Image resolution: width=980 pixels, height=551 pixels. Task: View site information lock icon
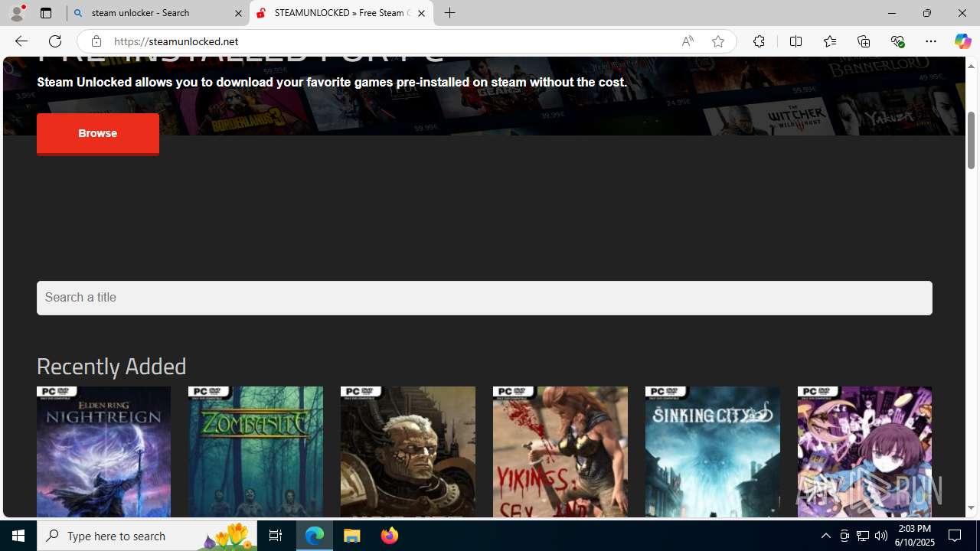pos(96,41)
